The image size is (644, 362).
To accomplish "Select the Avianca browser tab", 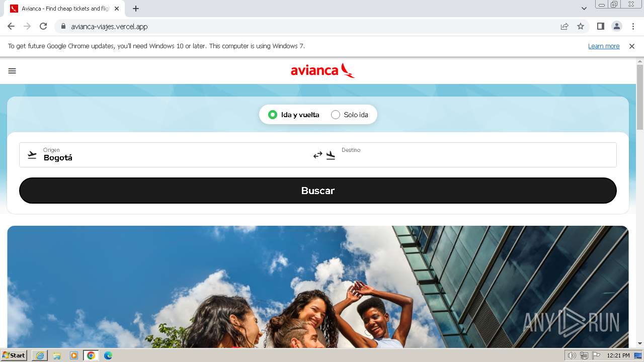I will [x=64, y=9].
